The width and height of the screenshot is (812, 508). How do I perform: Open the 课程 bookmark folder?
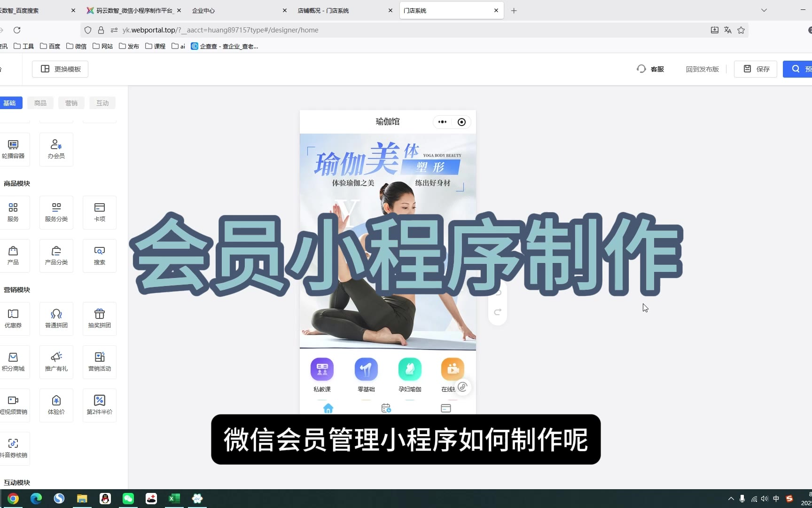[155, 46]
